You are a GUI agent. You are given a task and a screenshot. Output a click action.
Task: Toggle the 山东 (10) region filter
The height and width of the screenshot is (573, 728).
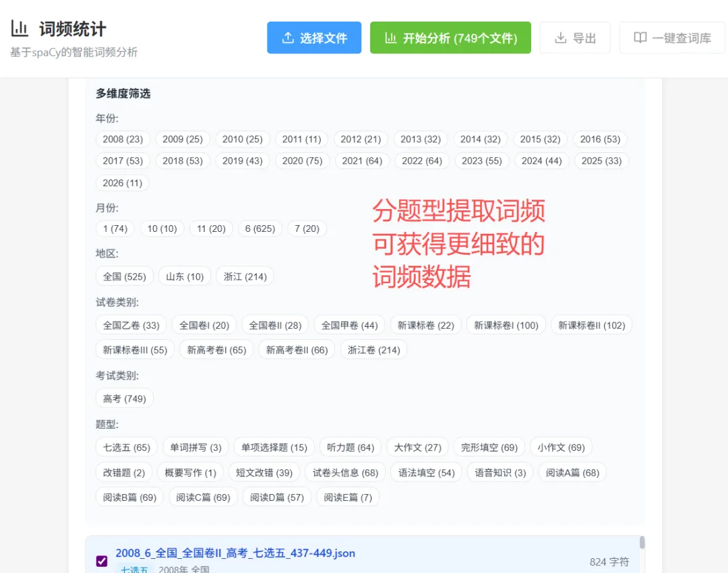pos(184,276)
